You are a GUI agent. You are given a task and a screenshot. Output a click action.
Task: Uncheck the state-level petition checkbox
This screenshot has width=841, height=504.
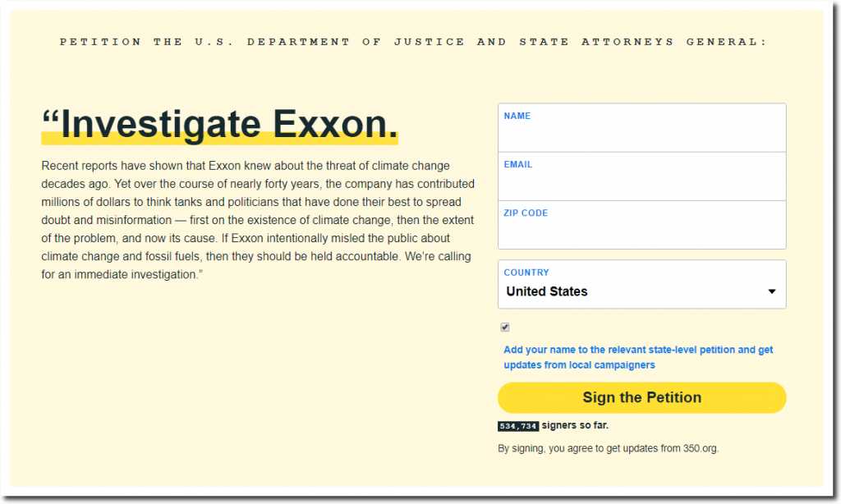pos(505,327)
